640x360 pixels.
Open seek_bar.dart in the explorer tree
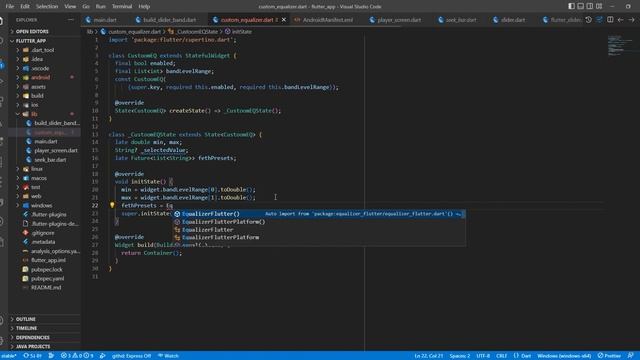[50, 160]
